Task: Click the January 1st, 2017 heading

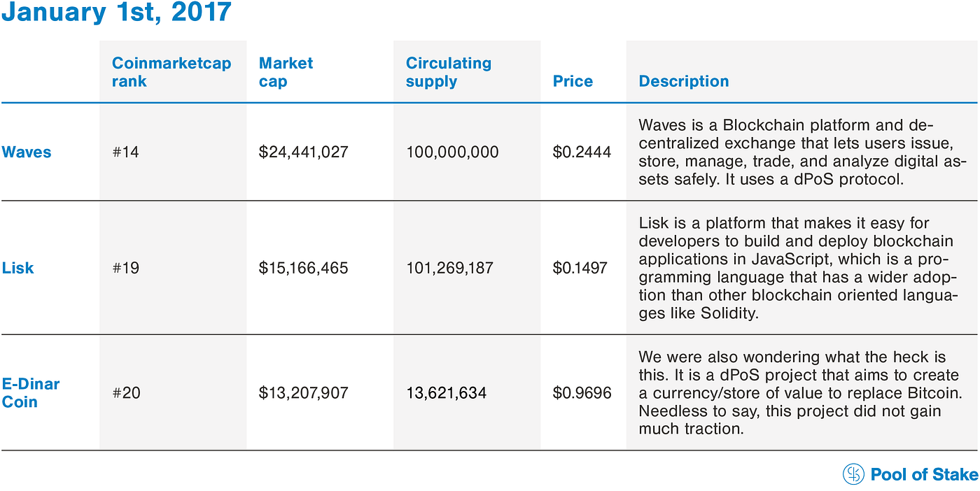Action: (x=116, y=13)
